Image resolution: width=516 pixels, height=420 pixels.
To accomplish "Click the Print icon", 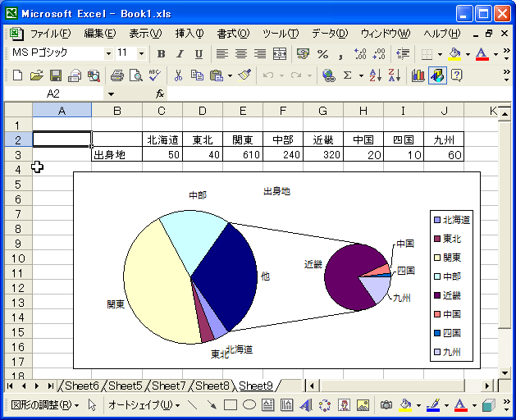I will (116, 75).
